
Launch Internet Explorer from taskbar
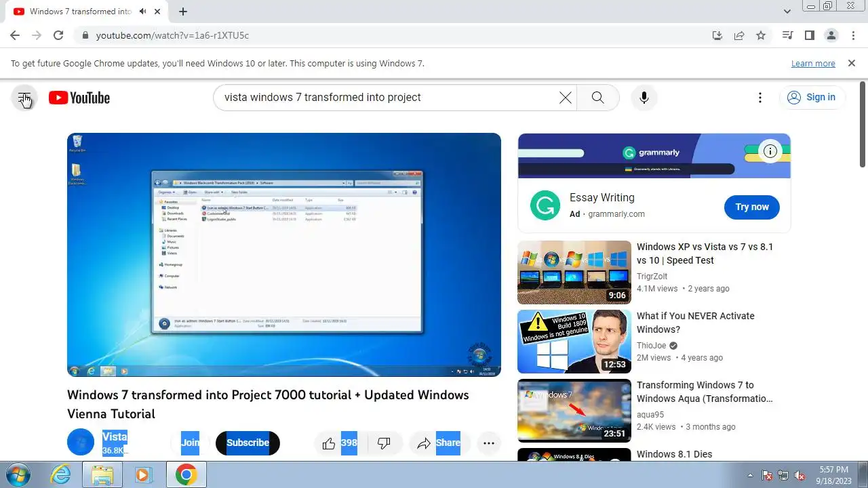coord(61,474)
